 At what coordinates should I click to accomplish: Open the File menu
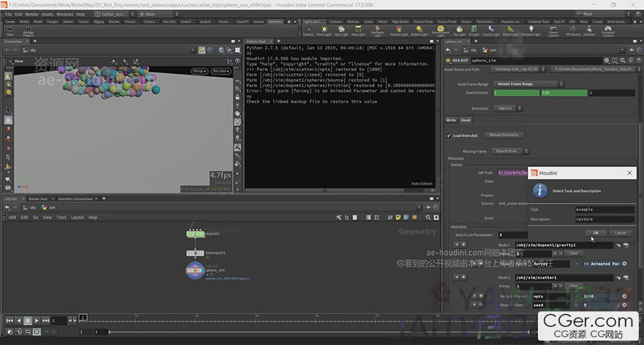click(8, 14)
